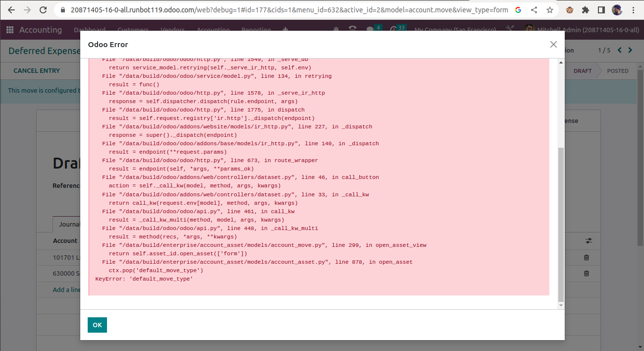Click the result = func() line
644x351 pixels.
134,85
